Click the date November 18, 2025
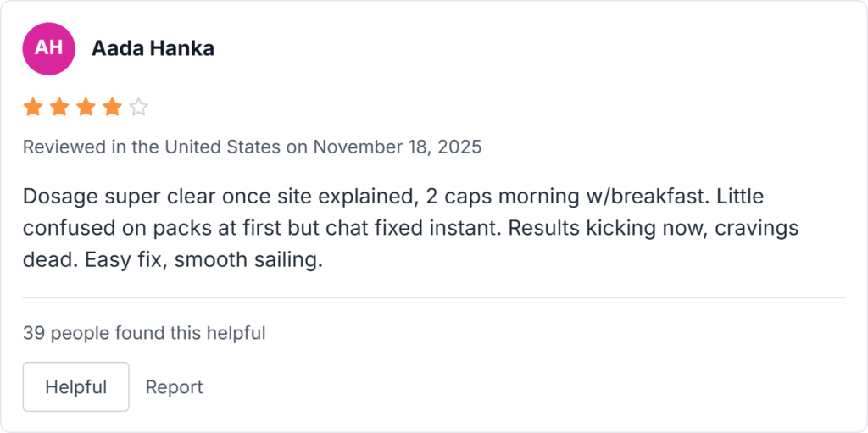Viewport: 868px width, 433px height. (397, 147)
